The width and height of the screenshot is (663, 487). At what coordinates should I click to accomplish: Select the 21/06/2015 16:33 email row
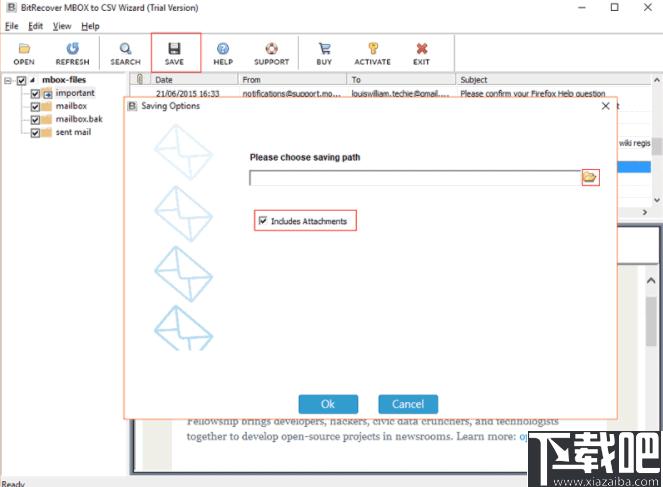[390, 93]
